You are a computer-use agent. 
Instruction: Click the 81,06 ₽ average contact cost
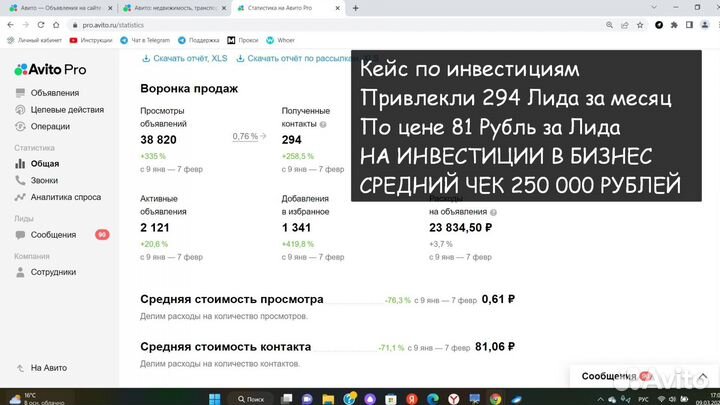[x=495, y=347]
